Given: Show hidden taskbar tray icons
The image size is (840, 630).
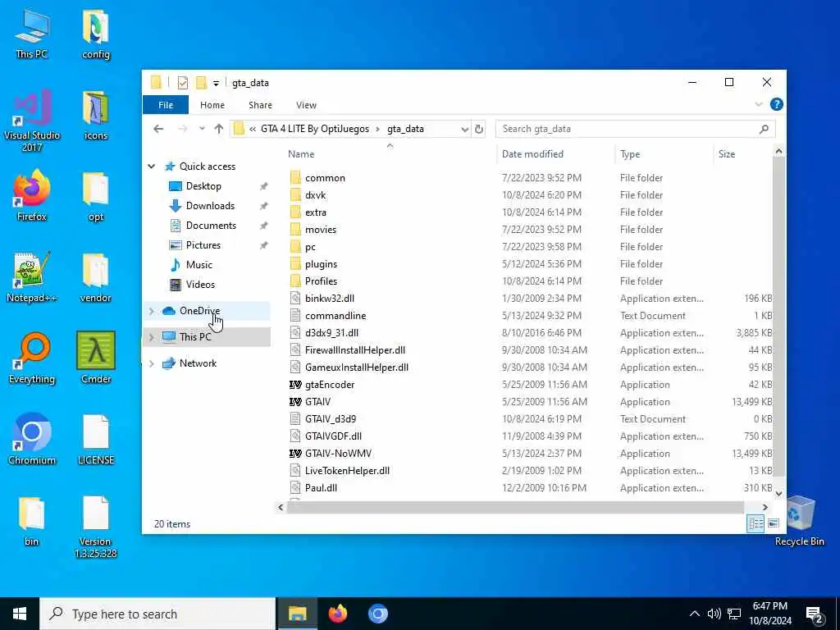Looking at the screenshot, I should click(x=694, y=614).
